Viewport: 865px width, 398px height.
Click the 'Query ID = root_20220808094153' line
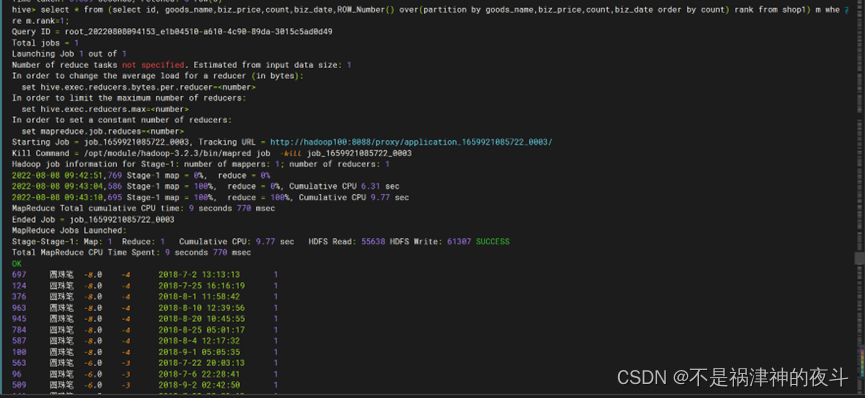coord(172,32)
